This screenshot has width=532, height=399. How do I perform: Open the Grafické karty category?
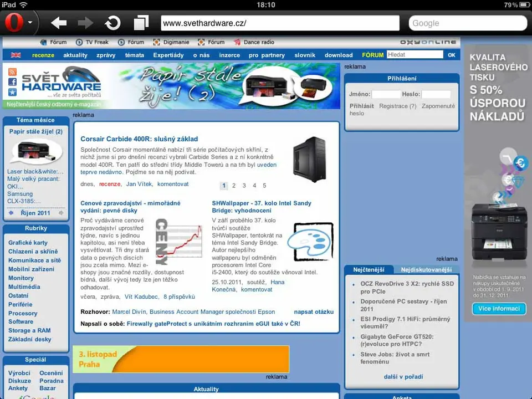pyautogui.click(x=28, y=243)
